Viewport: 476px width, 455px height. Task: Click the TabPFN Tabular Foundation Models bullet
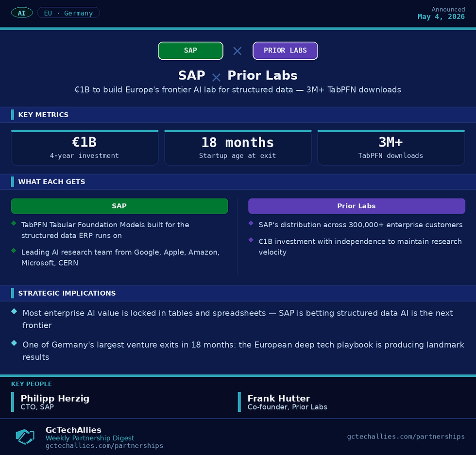coord(105,230)
